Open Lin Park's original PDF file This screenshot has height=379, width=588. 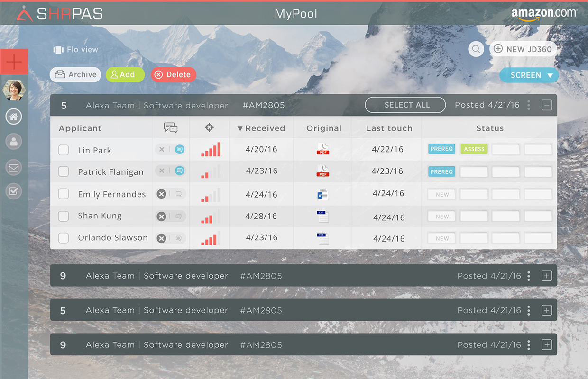pyautogui.click(x=323, y=149)
